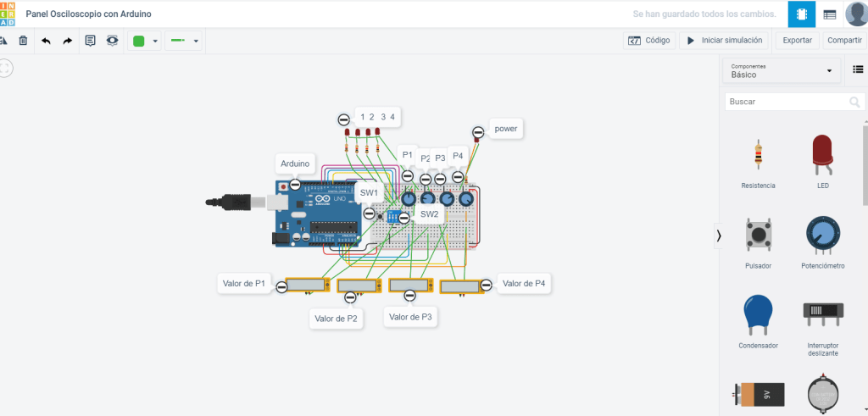Viewport: 868px width, 416px height.
Task: Start simulation with Iniciar simulación
Action: 725,41
